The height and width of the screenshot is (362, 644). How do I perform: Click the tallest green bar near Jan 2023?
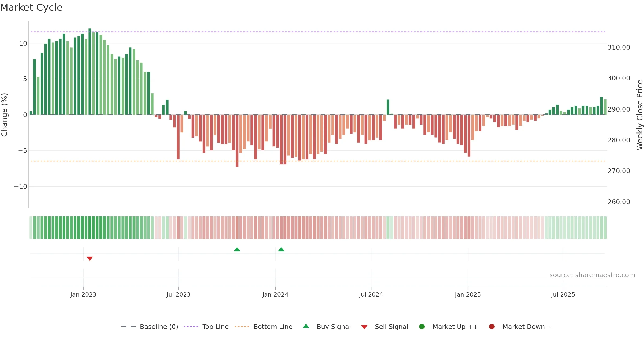point(90,72)
